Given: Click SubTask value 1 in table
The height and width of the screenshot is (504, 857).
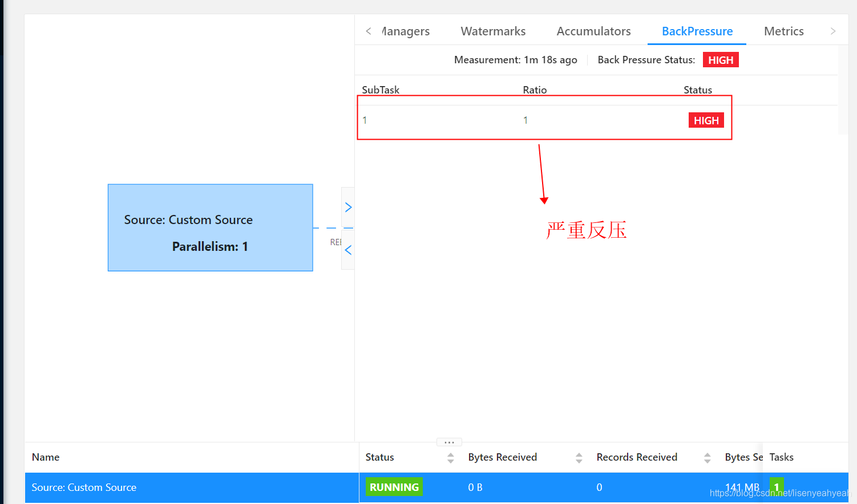Looking at the screenshot, I should coord(365,120).
